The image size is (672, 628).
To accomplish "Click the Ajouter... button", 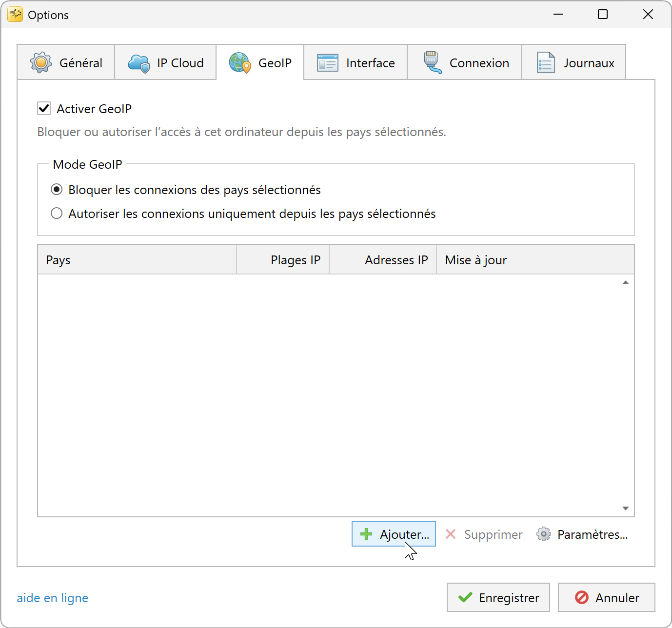I will pos(394,534).
